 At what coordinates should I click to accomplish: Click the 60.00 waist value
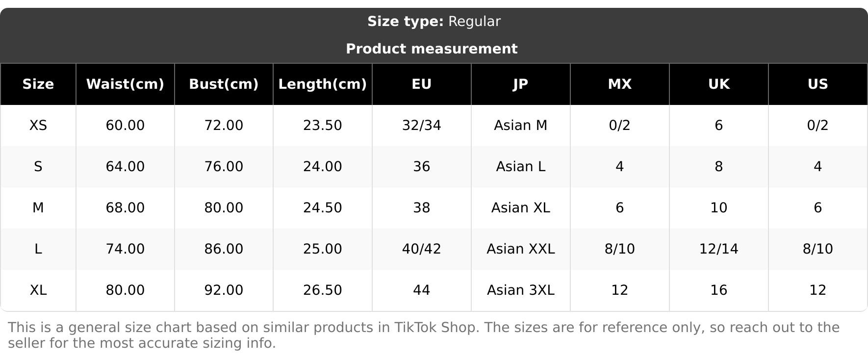pyautogui.click(x=125, y=126)
